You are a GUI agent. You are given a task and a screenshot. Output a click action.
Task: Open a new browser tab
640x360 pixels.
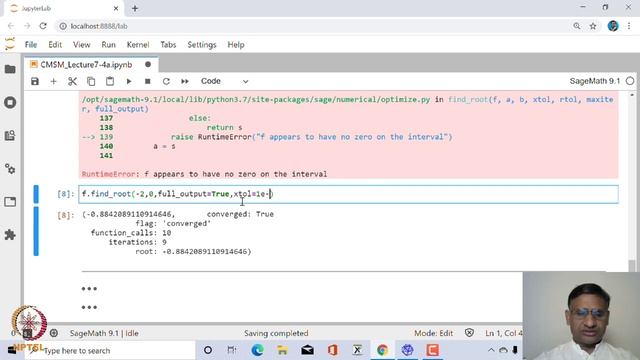click(135, 8)
